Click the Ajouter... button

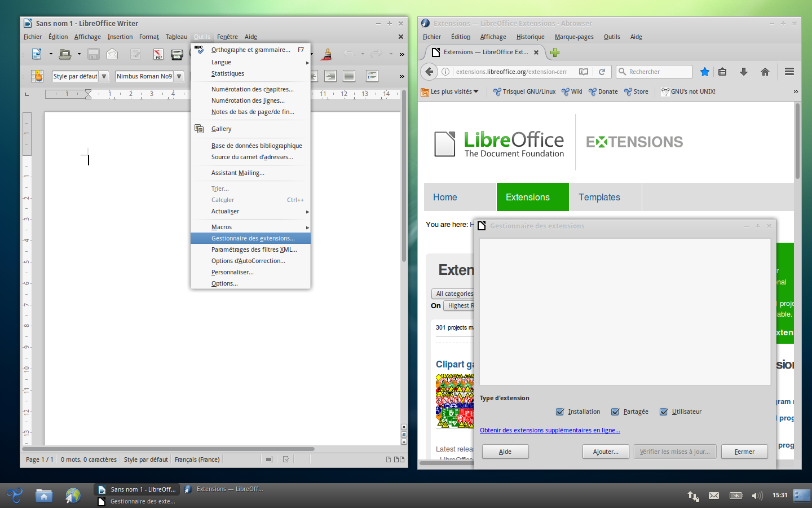tap(606, 452)
